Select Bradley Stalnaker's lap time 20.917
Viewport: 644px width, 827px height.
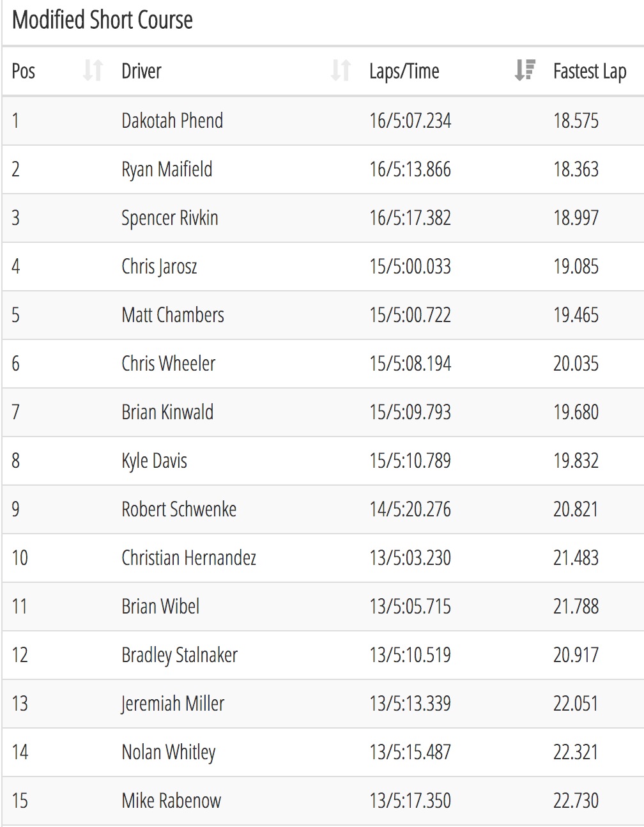click(576, 655)
